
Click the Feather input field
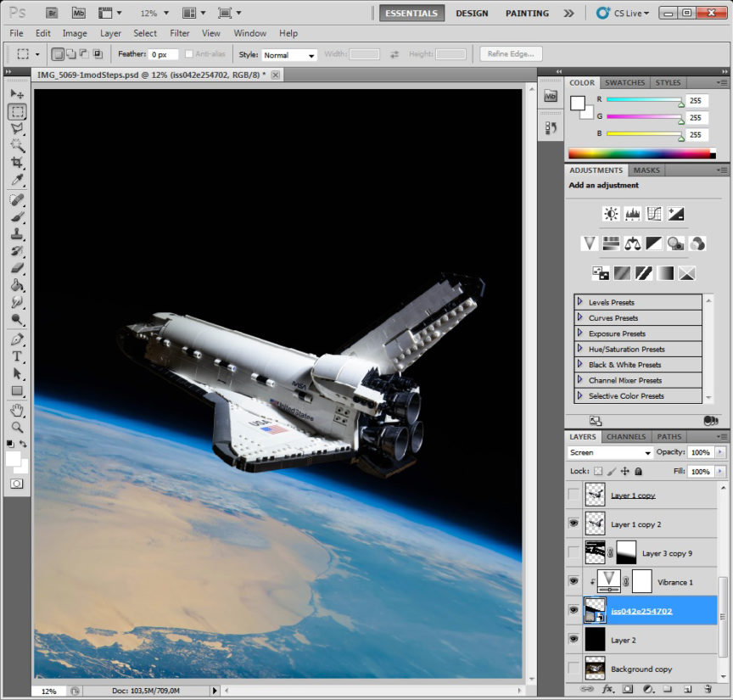click(163, 54)
